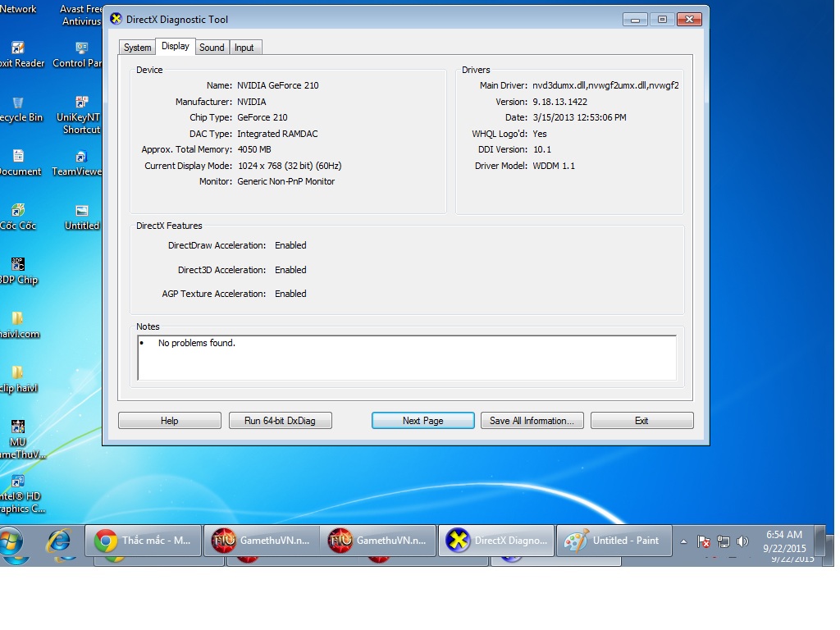840x630 pixels.
Task: Click the "DirectX Features" group label
Action: click(x=169, y=226)
